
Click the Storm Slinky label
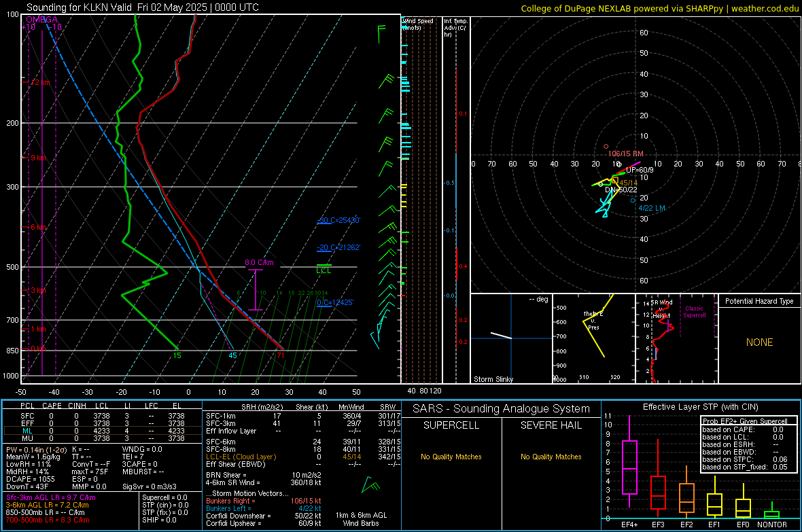493,379
